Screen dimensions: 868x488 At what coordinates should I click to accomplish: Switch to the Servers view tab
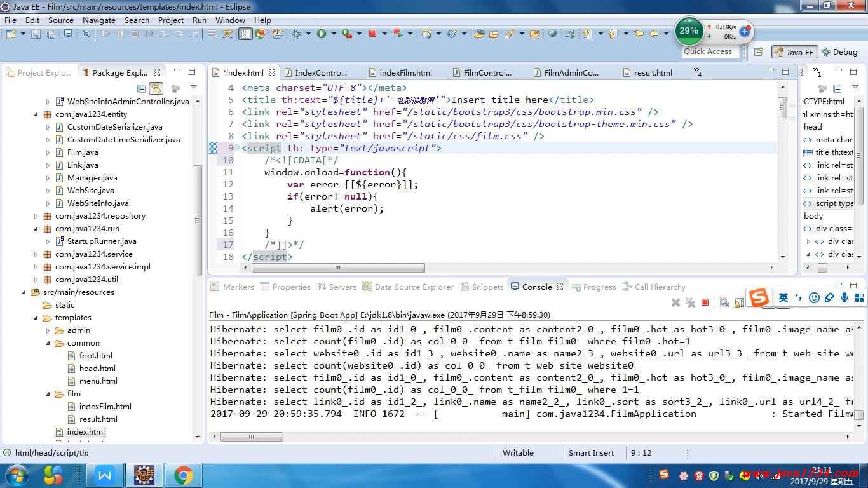[337, 287]
